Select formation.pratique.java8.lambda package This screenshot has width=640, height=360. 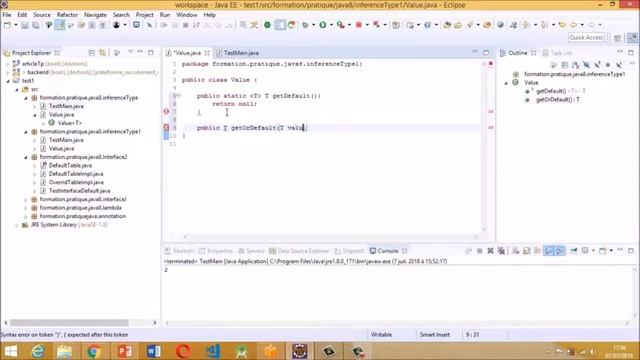tap(80, 208)
